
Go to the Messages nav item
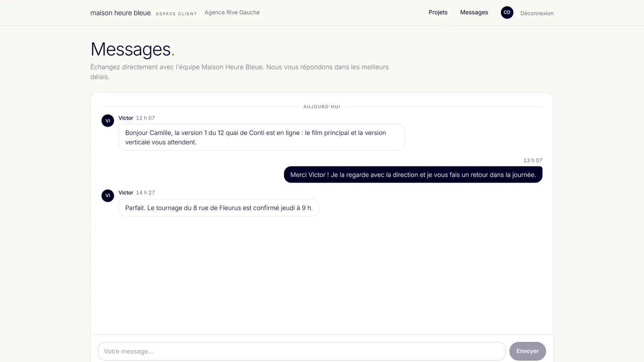coord(474,12)
